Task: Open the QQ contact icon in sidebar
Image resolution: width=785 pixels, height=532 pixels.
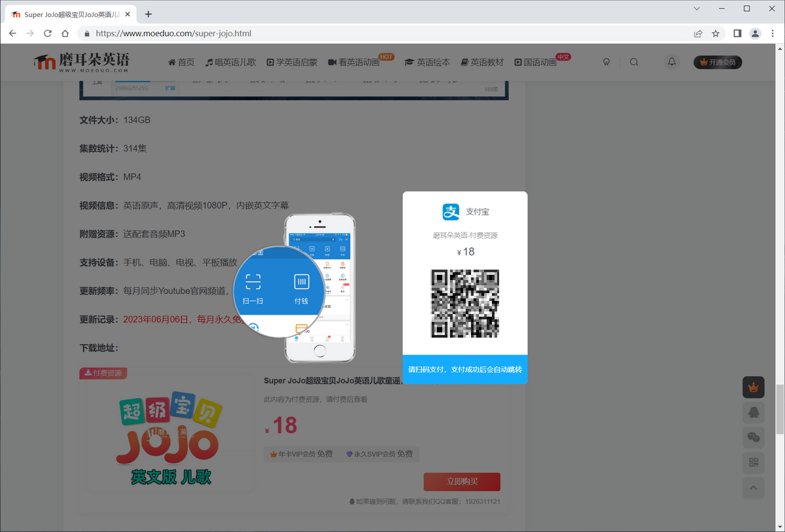Action: point(753,412)
